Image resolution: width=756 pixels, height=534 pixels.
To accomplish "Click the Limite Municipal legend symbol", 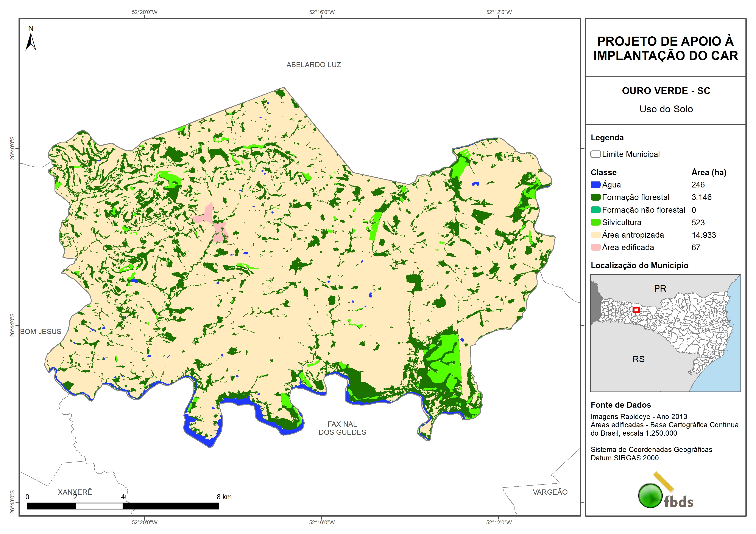I will [595, 154].
